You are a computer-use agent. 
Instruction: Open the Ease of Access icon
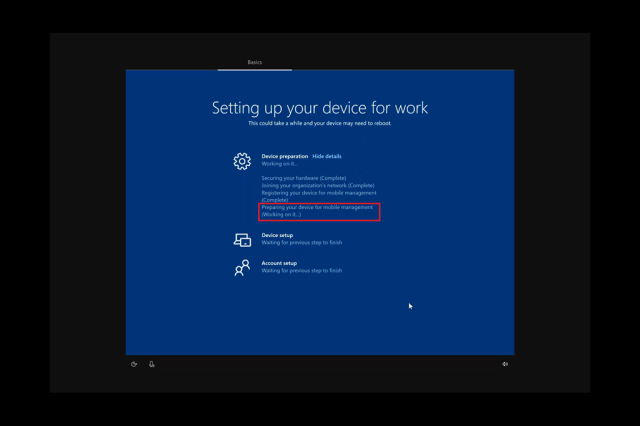(134, 364)
